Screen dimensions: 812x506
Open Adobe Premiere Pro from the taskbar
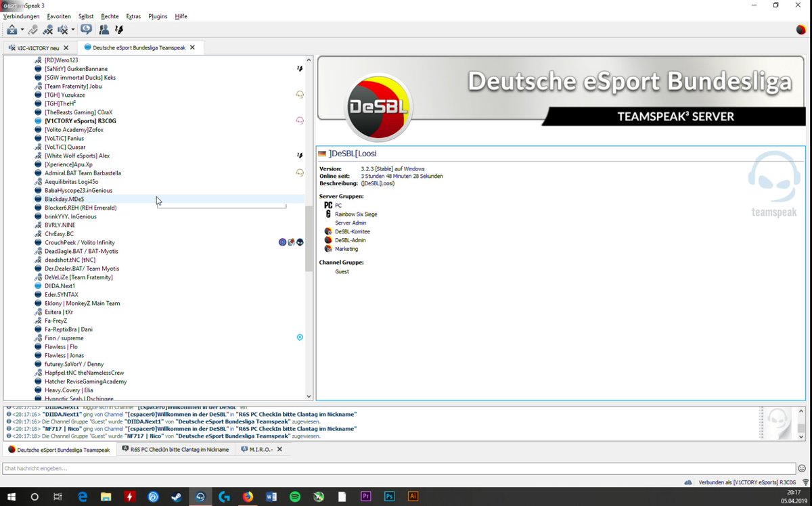tap(366, 497)
